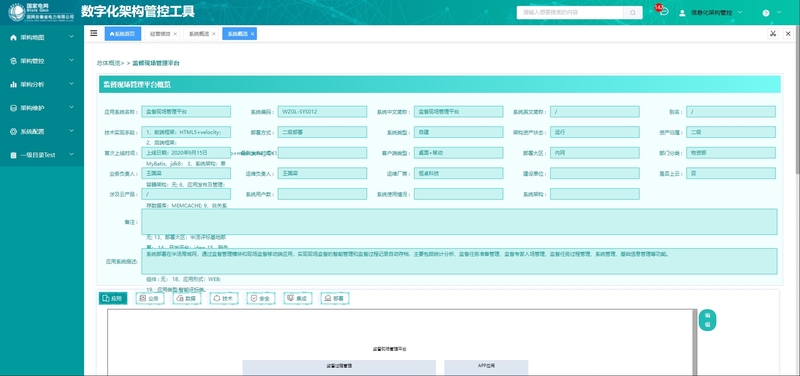Click the 监督过程管理 box in diagram
Viewport: 800px width, 376px height.
click(339, 366)
